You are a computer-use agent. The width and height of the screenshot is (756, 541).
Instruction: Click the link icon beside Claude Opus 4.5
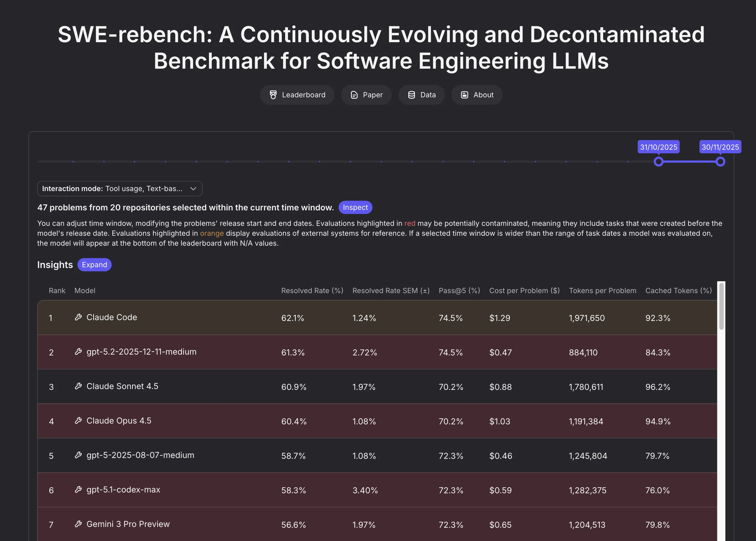pyautogui.click(x=78, y=421)
